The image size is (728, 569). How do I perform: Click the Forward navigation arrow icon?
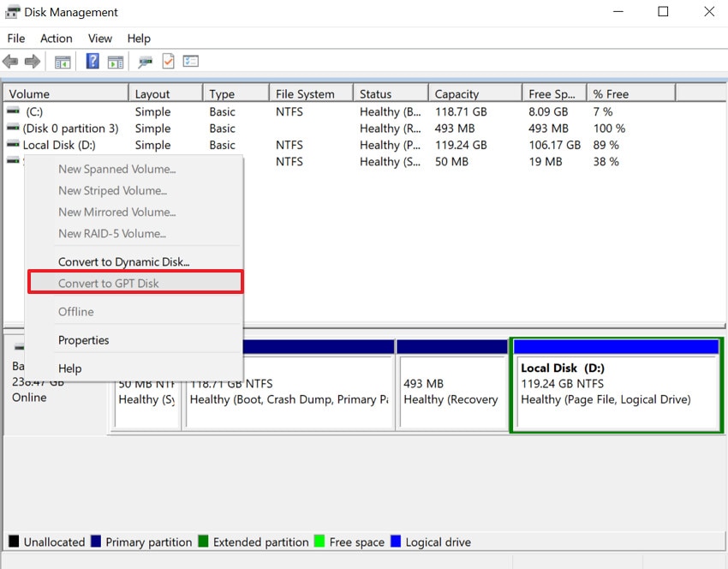(33, 61)
